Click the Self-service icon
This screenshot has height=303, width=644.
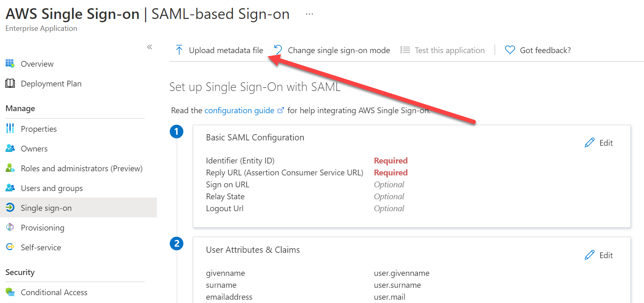(x=10, y=247)
